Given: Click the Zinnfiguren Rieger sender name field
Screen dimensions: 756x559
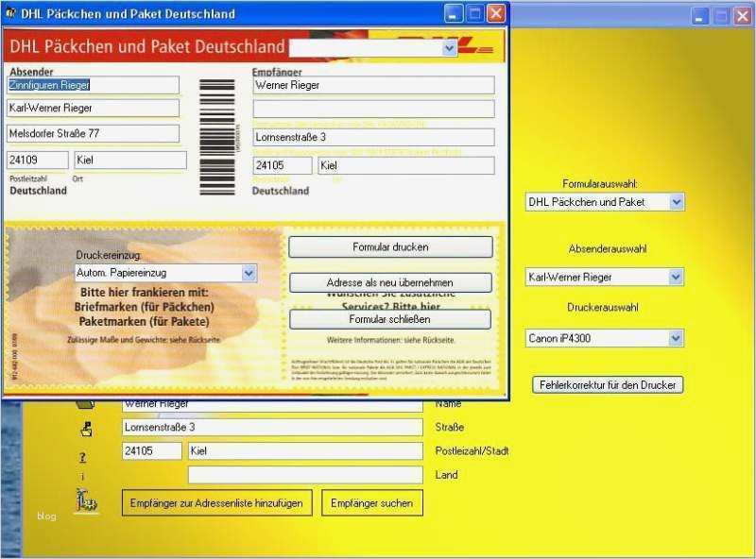Looking at the screenshot, I should (92, 84).
